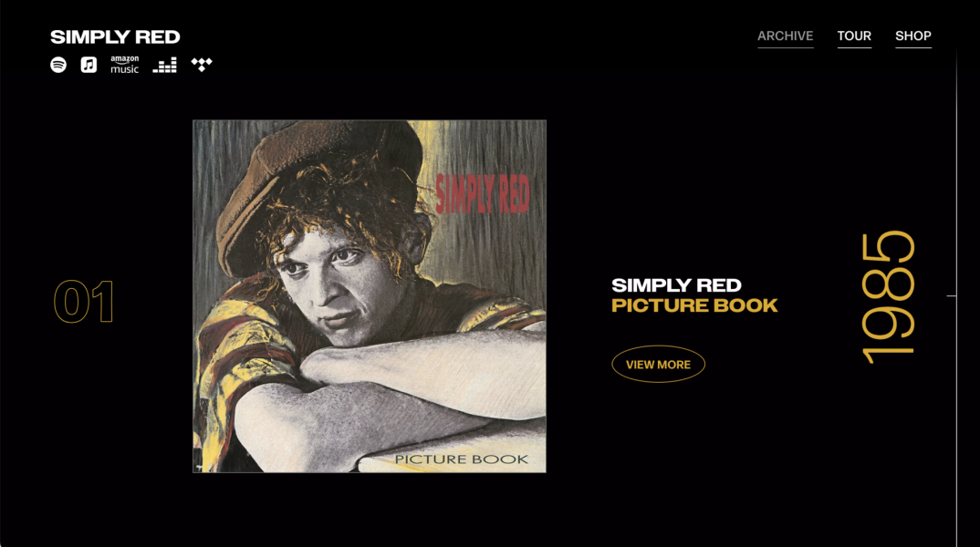Screen dimensions: 980x547
Task: Open the Apple Music icon
Action: coord(89,65)
